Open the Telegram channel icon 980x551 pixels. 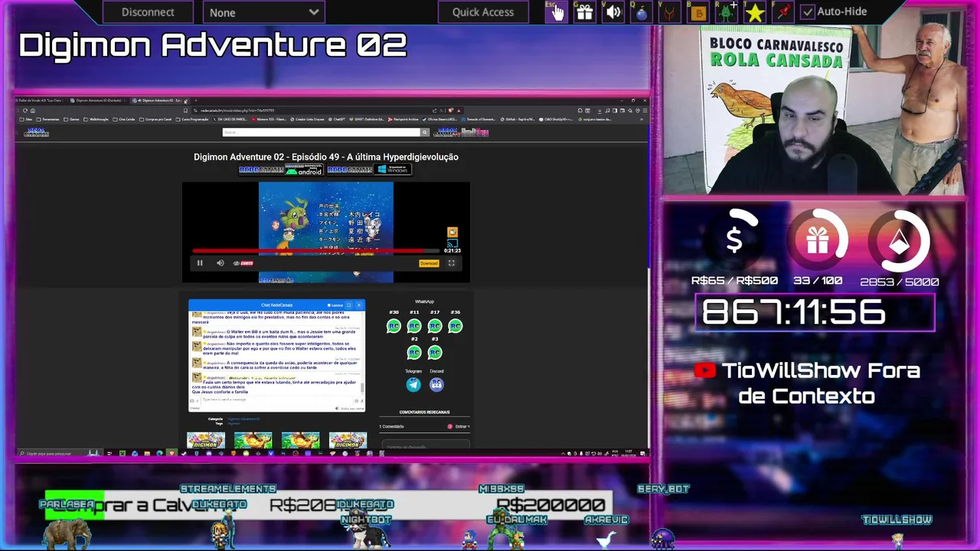click(413, 384)
